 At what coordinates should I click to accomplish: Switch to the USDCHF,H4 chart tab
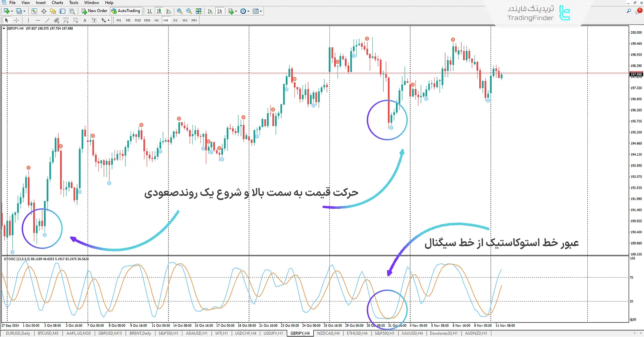point(245,333)
